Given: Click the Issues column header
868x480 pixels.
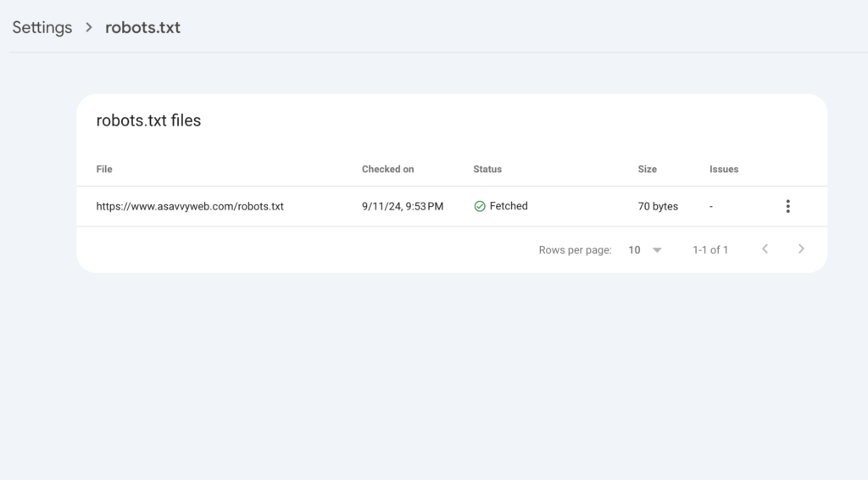Looking at the screenshot, I should (x=724, y=170).
